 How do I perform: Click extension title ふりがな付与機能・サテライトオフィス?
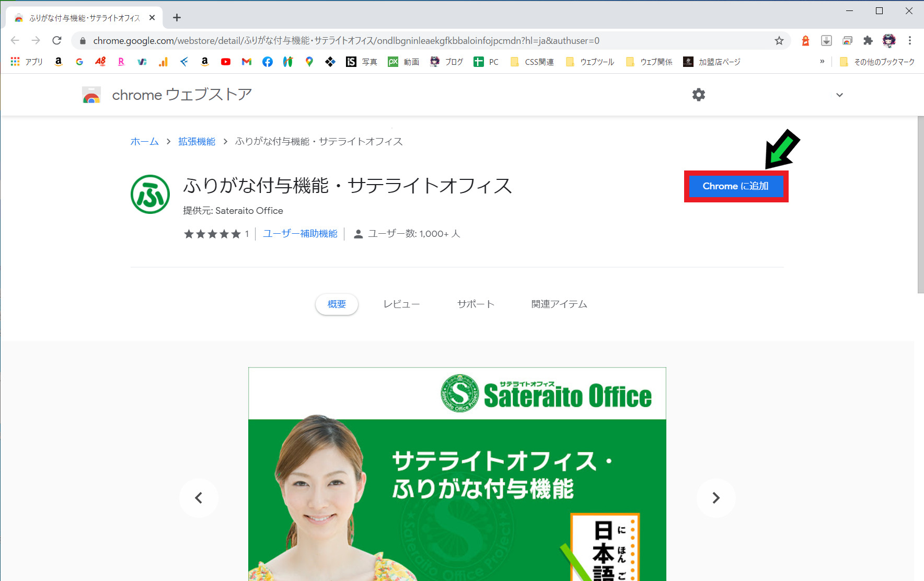pos(348,186)
